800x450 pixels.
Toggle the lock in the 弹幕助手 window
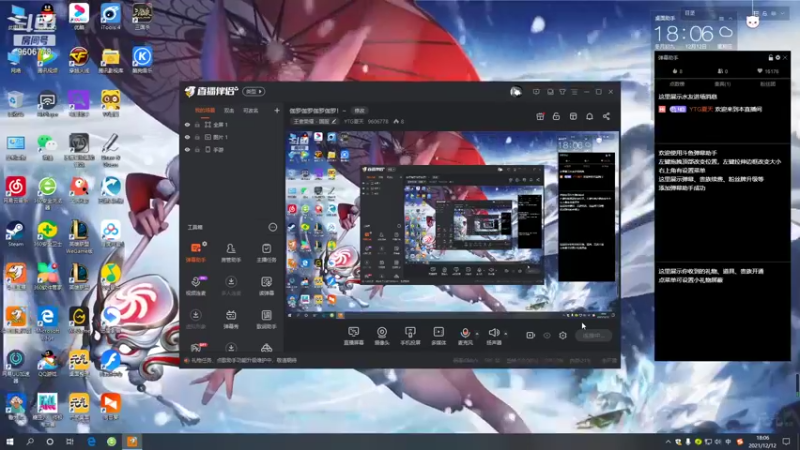[770, 58]
